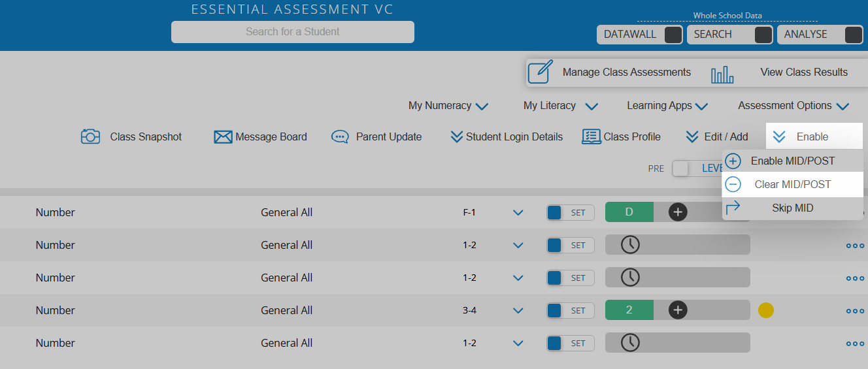Click the green D result in the F-1 row
The height and width of the screenshot is (369, 868).
[x=629, y=212]
